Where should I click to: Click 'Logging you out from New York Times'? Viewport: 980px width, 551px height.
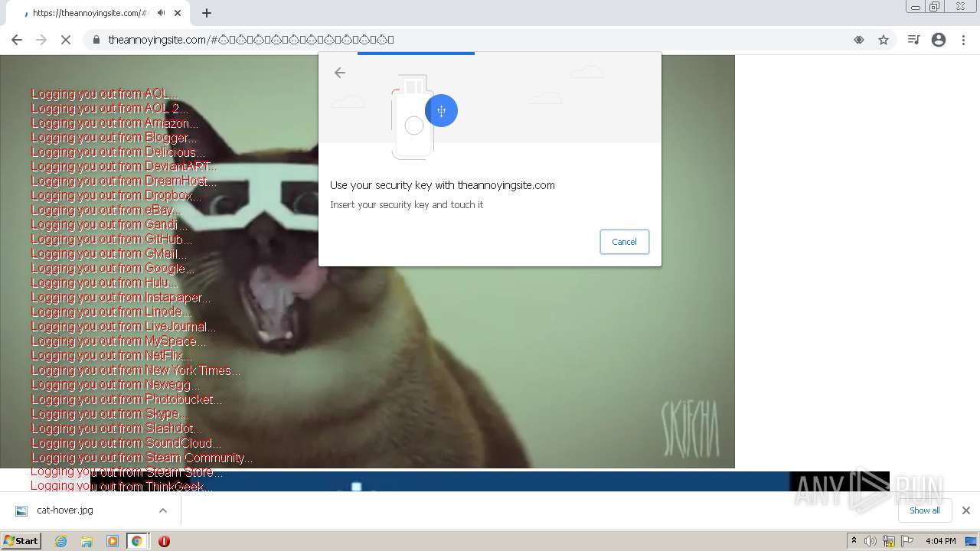coord(136,370)
